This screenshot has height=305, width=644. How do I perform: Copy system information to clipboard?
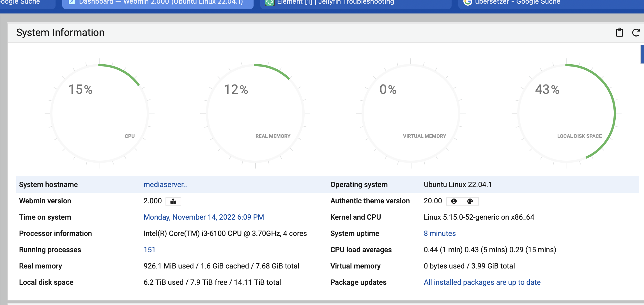tap(619, 33)
